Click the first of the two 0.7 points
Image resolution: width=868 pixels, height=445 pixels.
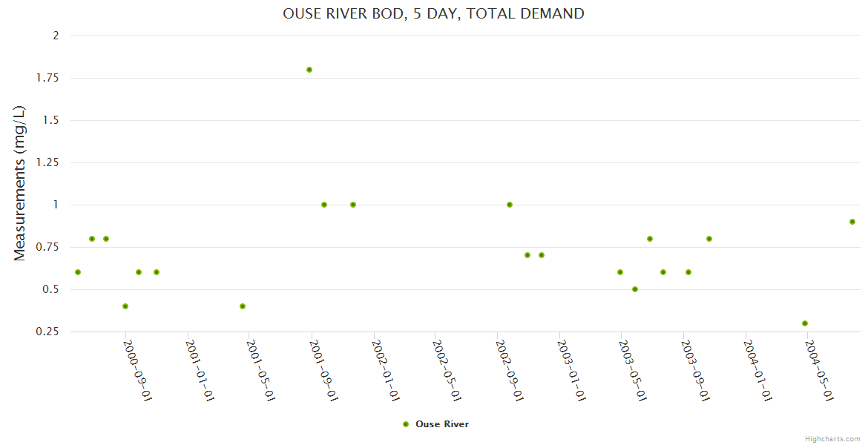pyautogui.click(x=527, y=255)
